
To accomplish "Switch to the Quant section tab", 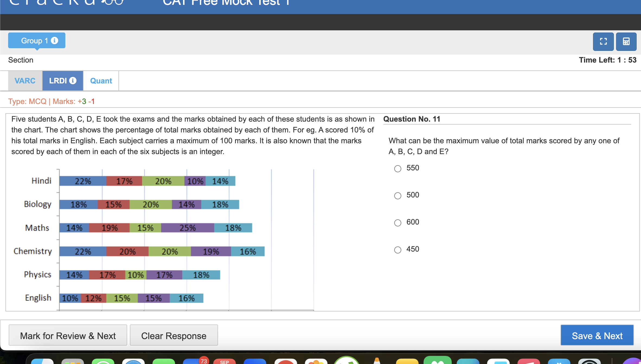I will coord(101,81).
